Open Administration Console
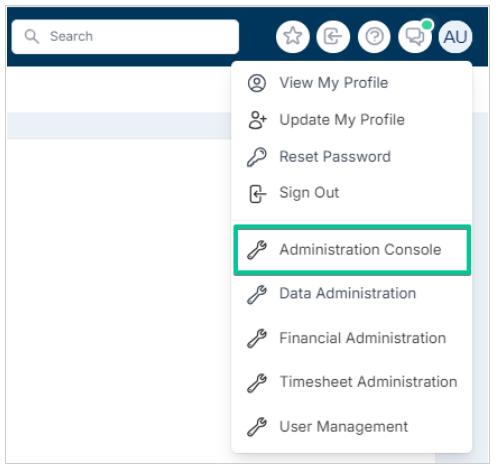Screen dimensions: 498x473 click(352, 250)
